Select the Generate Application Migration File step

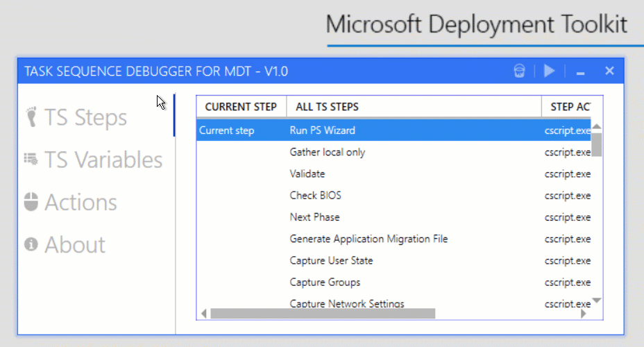pos(368,239)
